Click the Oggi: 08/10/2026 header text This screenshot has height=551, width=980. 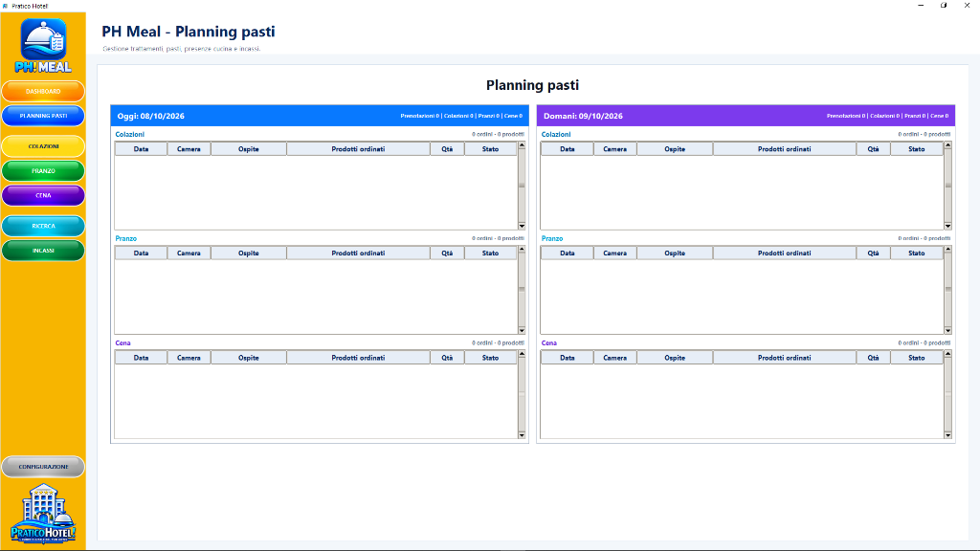pos(150,116)
